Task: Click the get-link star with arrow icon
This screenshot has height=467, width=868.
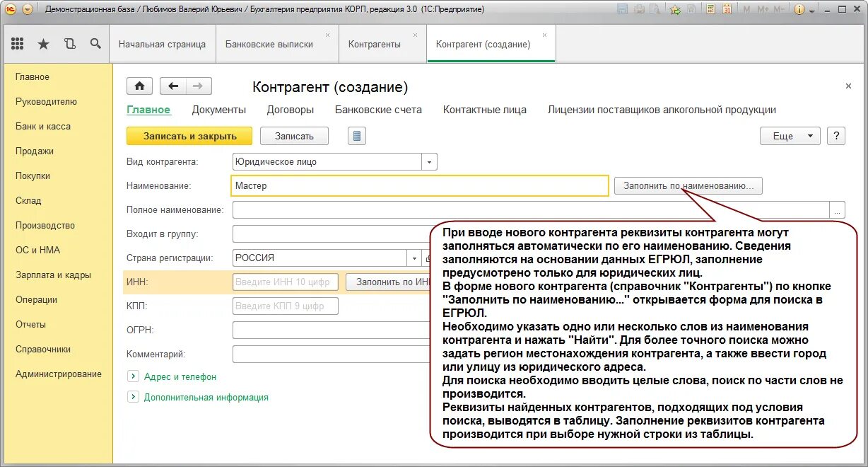Action: coord(675,10)
